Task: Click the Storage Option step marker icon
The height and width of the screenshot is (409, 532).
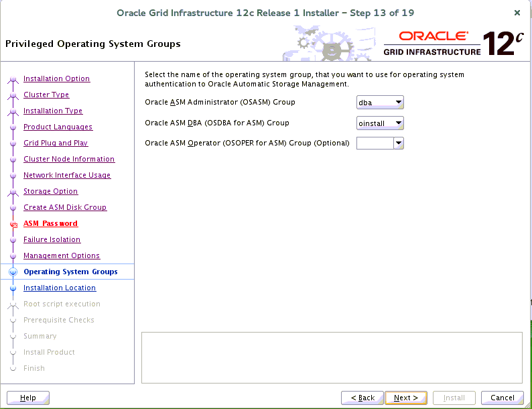Action: coord(13,192)
